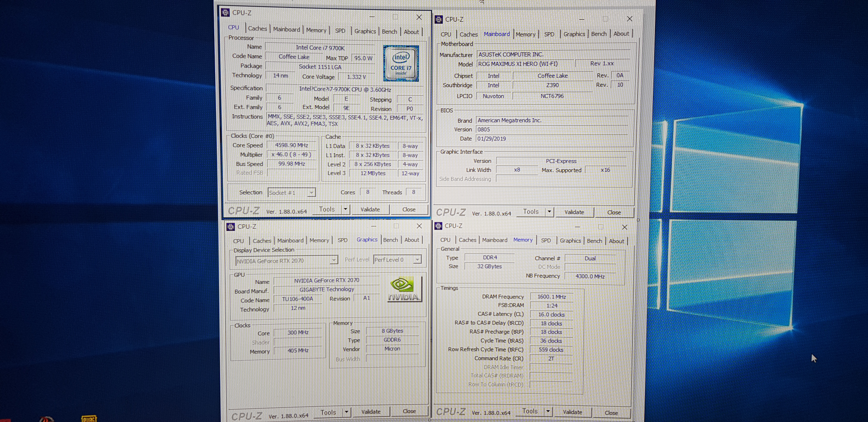The width and height of the screenshot is (868, 422).
Task: Click the NVIDIA logo in Graphics window
Action: click(x=405, y=289)
